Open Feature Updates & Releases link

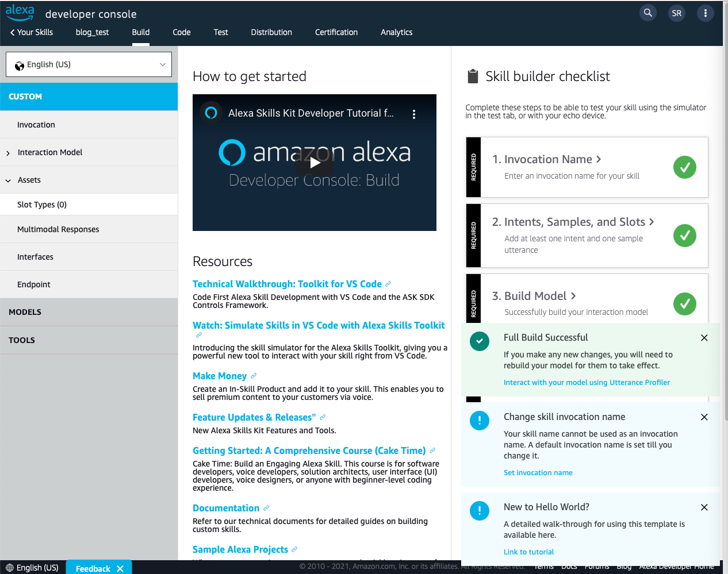[254, 417]
